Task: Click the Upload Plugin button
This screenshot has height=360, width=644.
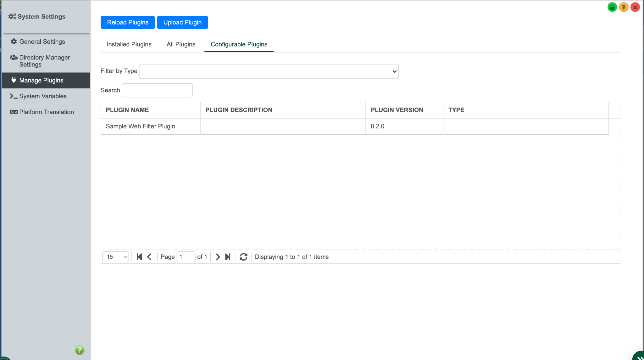Action: pyautogui.click(x=182, y=22)
